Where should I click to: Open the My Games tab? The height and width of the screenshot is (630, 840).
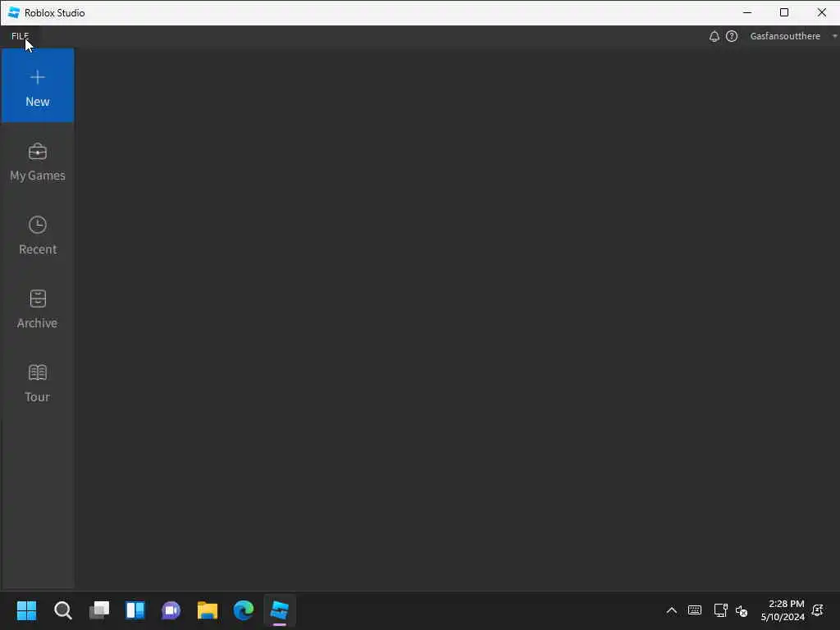point(38,162)
